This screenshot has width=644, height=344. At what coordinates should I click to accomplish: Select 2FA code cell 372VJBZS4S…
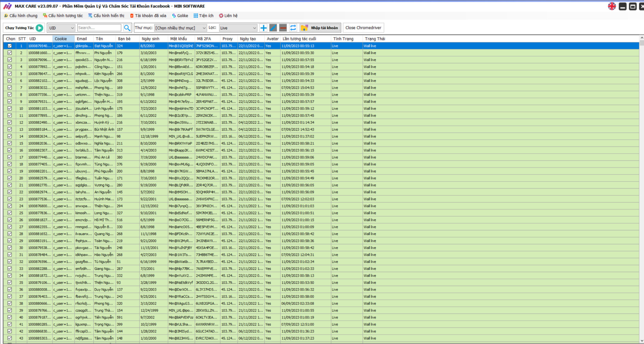click(207, 53)
